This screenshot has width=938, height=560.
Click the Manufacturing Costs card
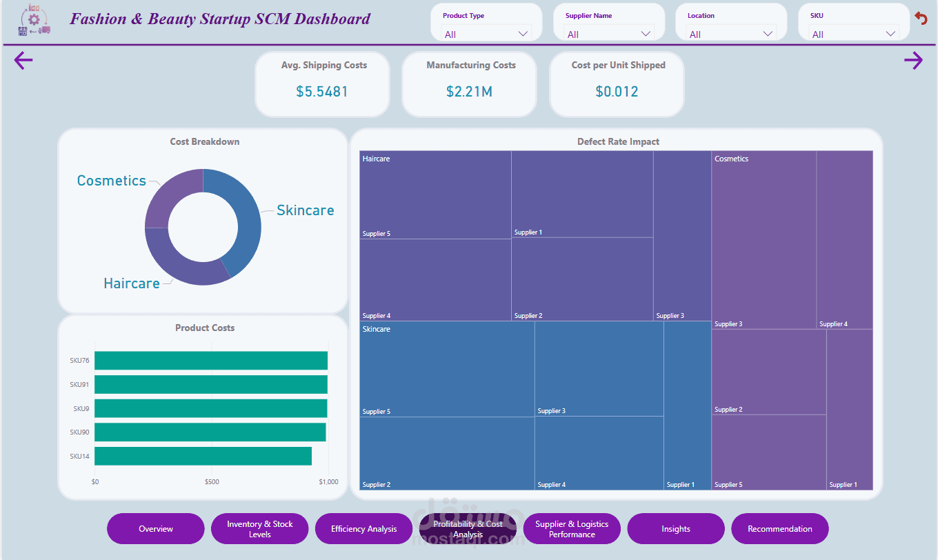coord(469,84)
